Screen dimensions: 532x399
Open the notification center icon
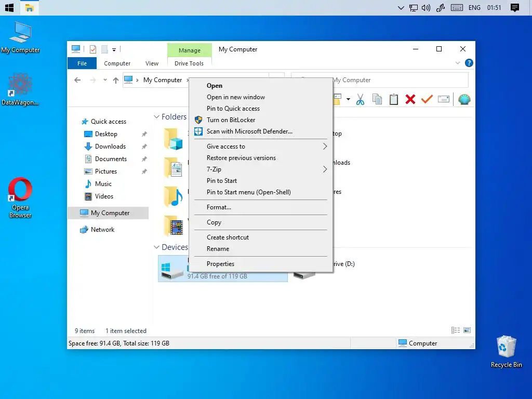pyautogui.click(x=515, y=8)
